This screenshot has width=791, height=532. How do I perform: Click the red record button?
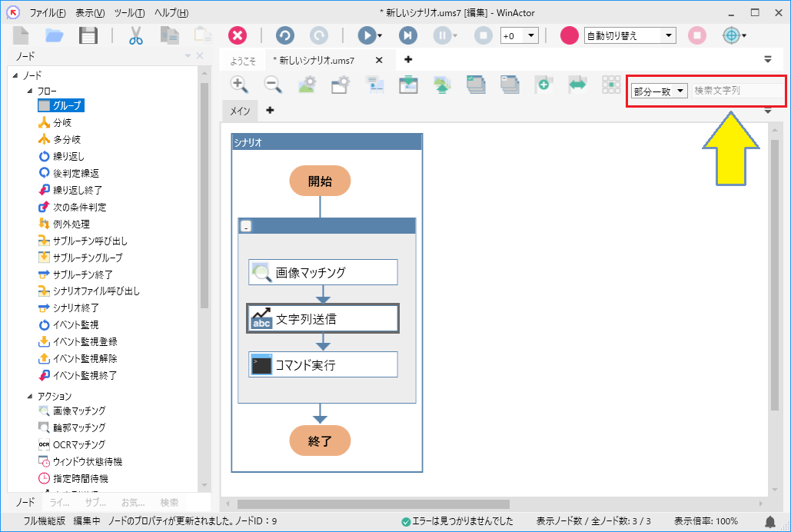point(569,36)
